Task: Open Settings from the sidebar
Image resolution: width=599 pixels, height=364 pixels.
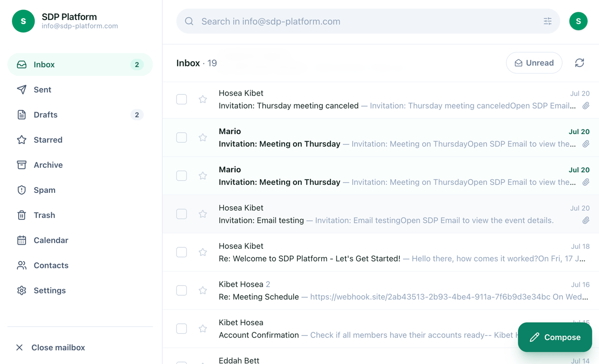Action: [x=80, y=291]
